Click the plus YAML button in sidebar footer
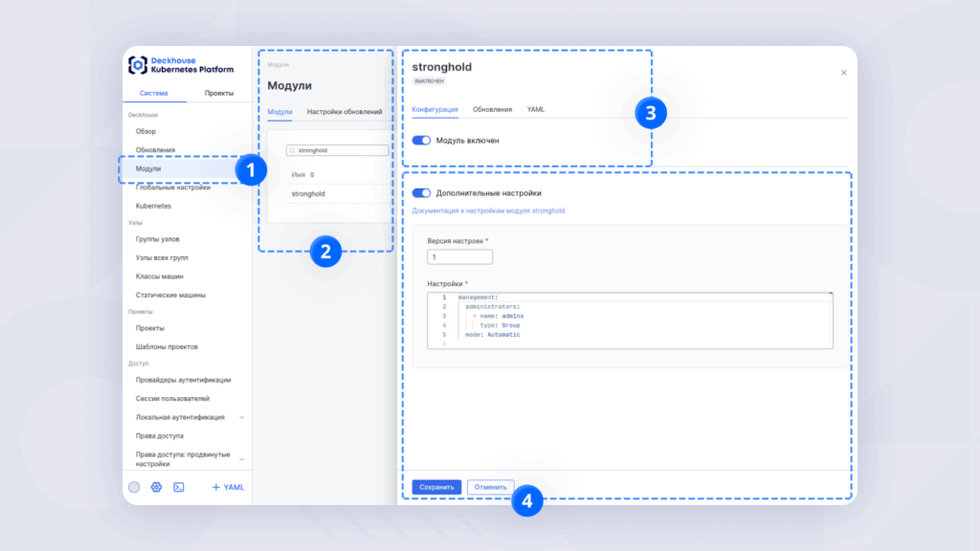This screenshot has height=551, width=980. (228, 487)
